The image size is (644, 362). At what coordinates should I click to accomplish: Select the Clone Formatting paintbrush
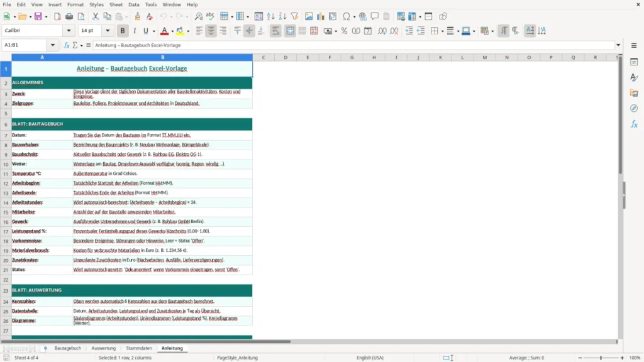pos(138,16)
